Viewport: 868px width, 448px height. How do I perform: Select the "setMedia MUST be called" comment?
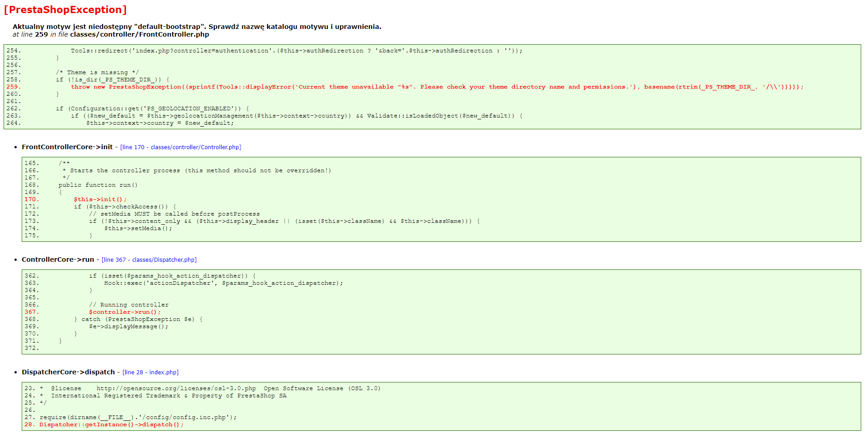pos(175,214)
